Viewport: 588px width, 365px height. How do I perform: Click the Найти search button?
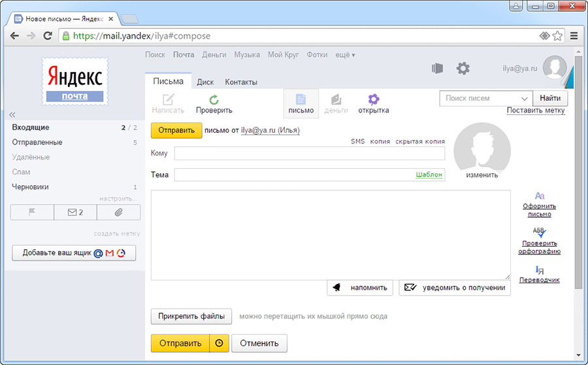point(550,98)
